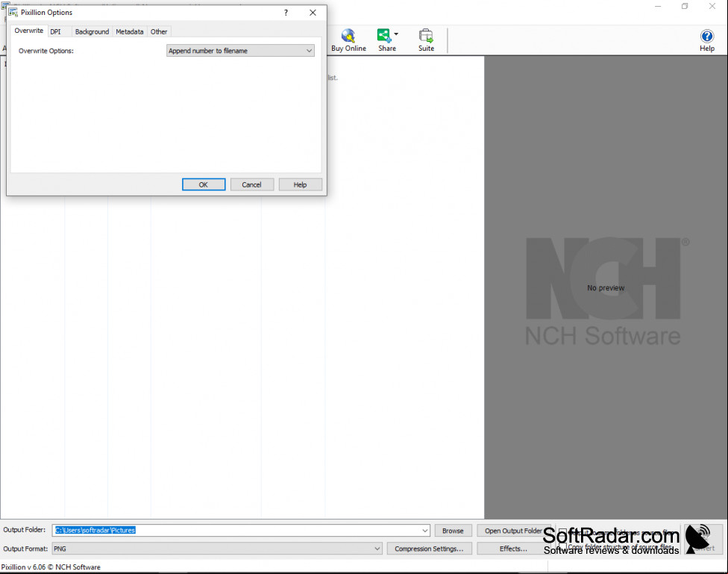Image resolution: width=728 pixels, height=574 pixels.
Task: Click the 'Overwrite Options:' label
Action: [x=46, y=51]
